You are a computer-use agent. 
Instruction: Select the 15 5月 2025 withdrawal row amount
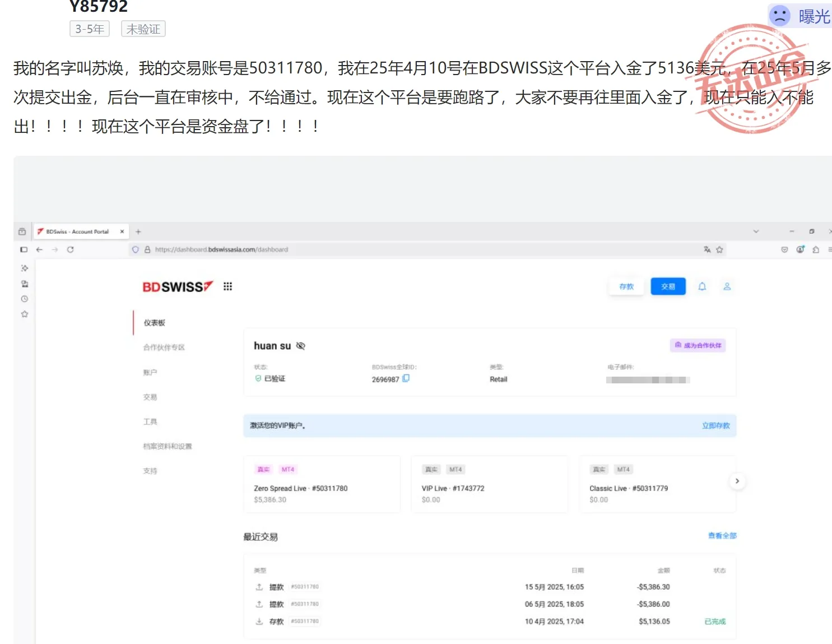coord(653,587)
